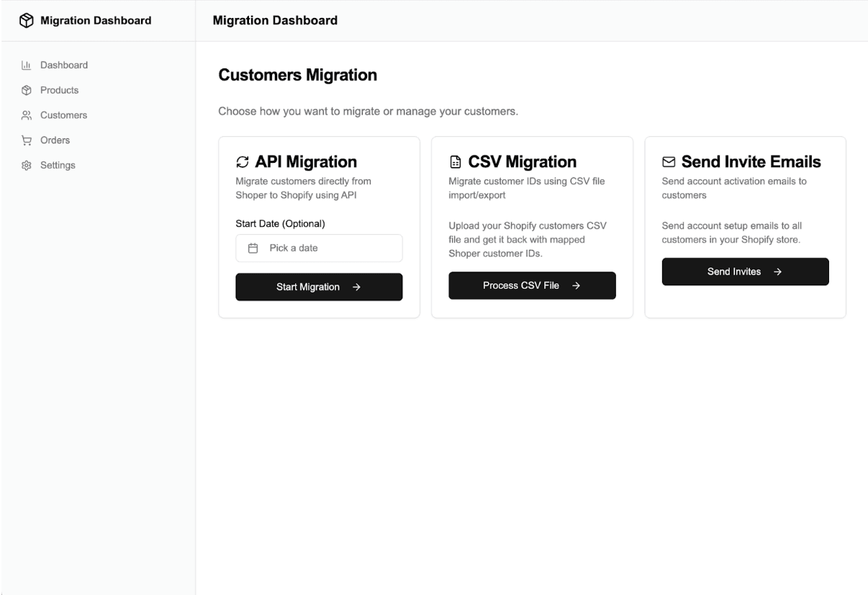Open Settings from the sidebar menu
Viewport: 868px width, 595px height.
click(58, 166)
